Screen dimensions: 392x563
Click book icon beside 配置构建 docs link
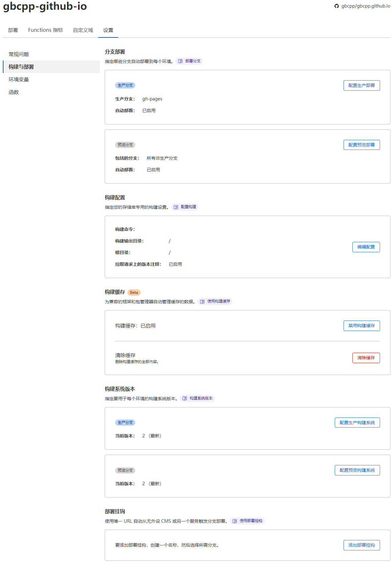pyautogui.click(x=176, y=207)
